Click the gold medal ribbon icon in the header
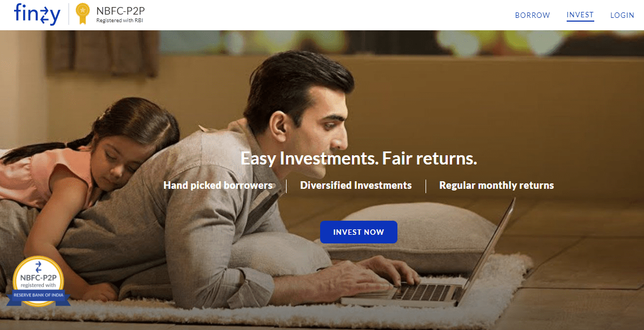Viewport: 644px width, 330px height. point(83,14)
